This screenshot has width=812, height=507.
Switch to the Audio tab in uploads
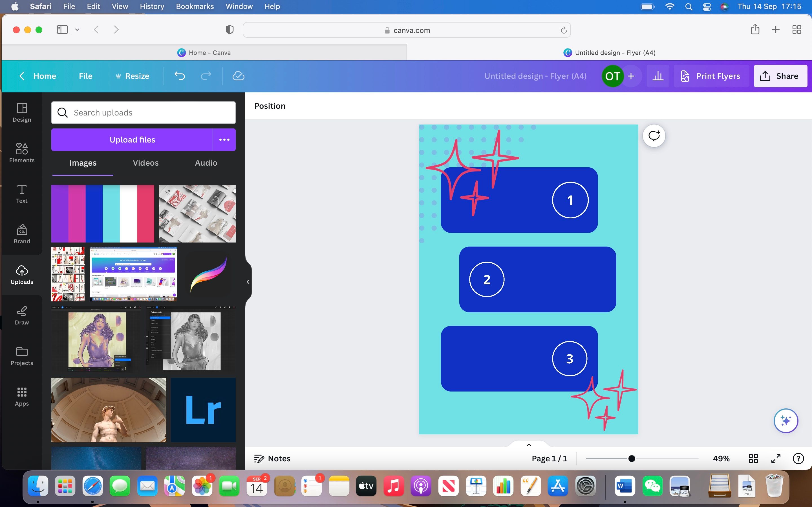pos(205,162)
